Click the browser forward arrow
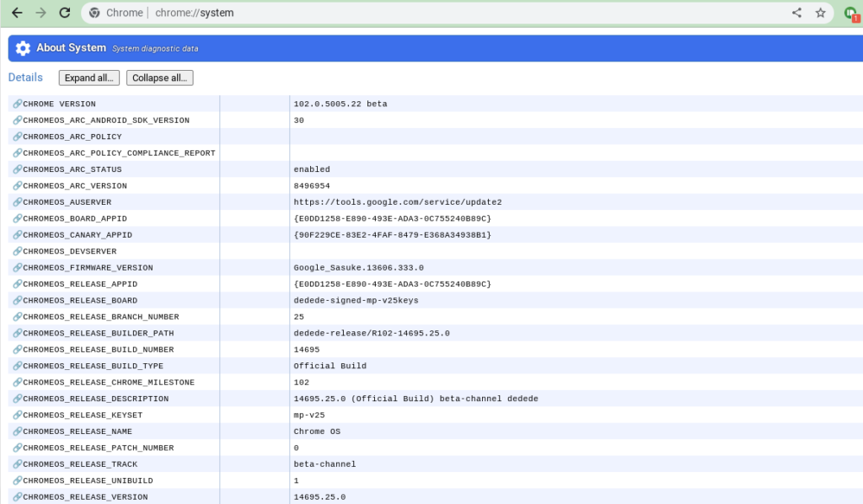The width and height of the screenshot is (863, 504). [x=40, y=13]
